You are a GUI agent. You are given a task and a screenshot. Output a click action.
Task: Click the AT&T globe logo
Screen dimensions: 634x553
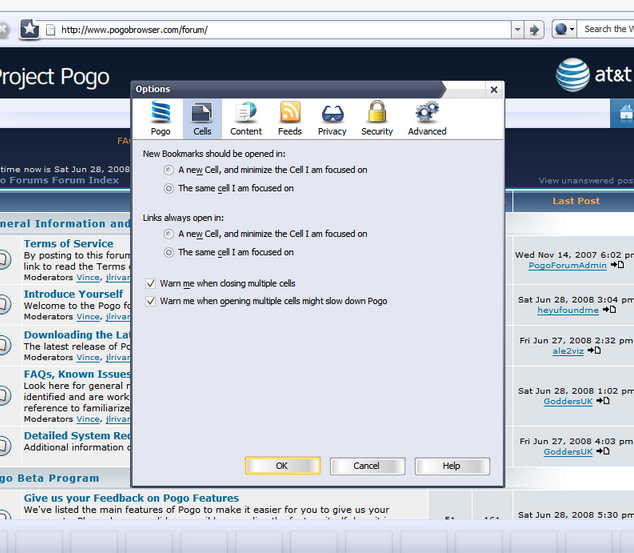coord(572,75)
